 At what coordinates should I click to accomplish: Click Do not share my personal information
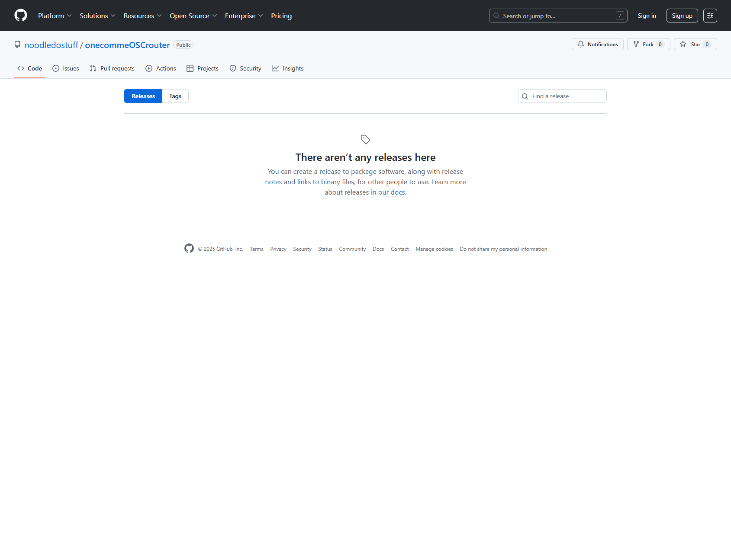(503, 249)
